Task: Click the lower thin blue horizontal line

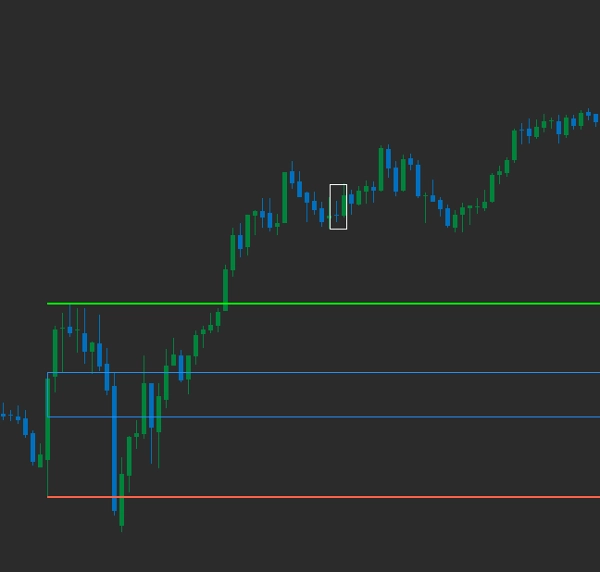Action: pyautogui.click(x=400, y=417)
